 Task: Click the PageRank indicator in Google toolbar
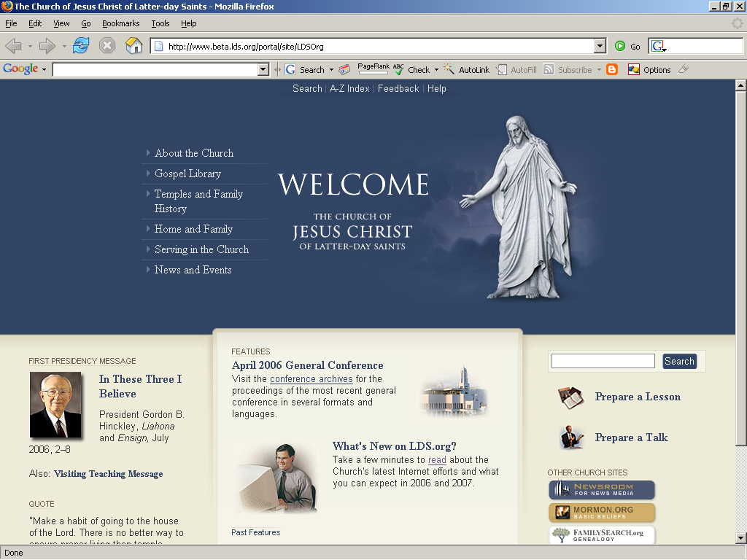tap(373, 69)
